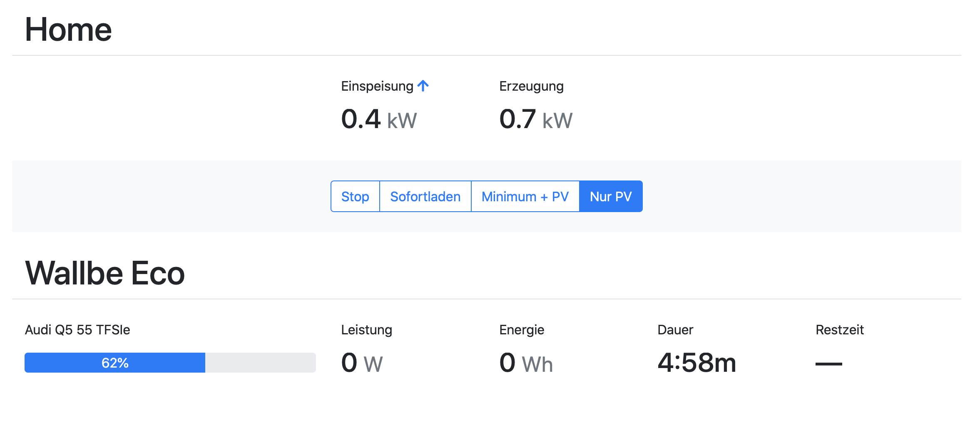This screenshot has width=980, height=430.
Task: Click the Home heading
Action: (x=68, y=30)
